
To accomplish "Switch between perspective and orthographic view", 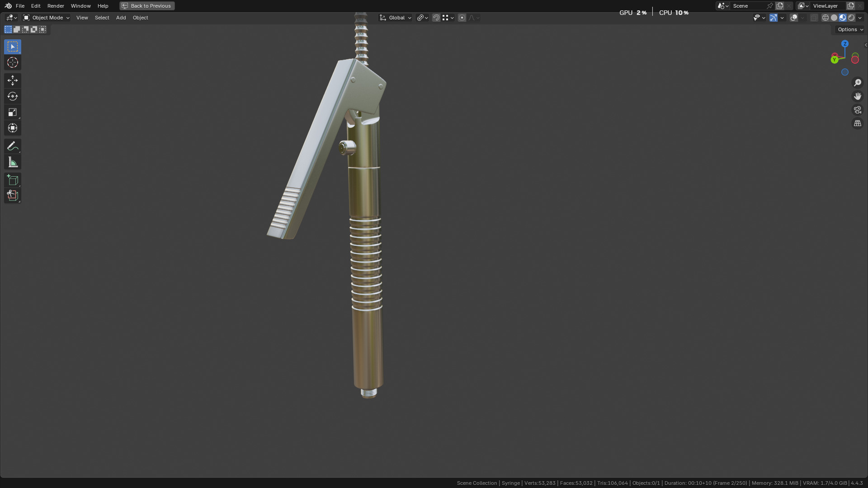I will tap(858, 123).
